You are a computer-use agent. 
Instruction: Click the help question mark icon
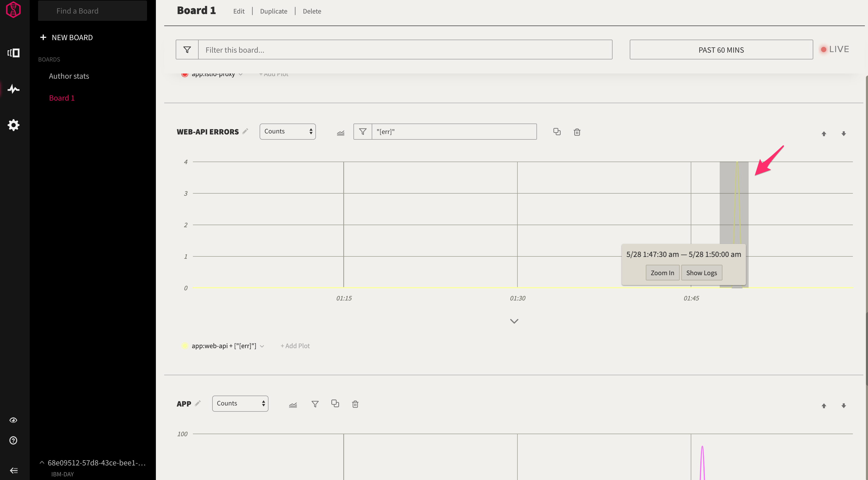(x=14, y=440)
